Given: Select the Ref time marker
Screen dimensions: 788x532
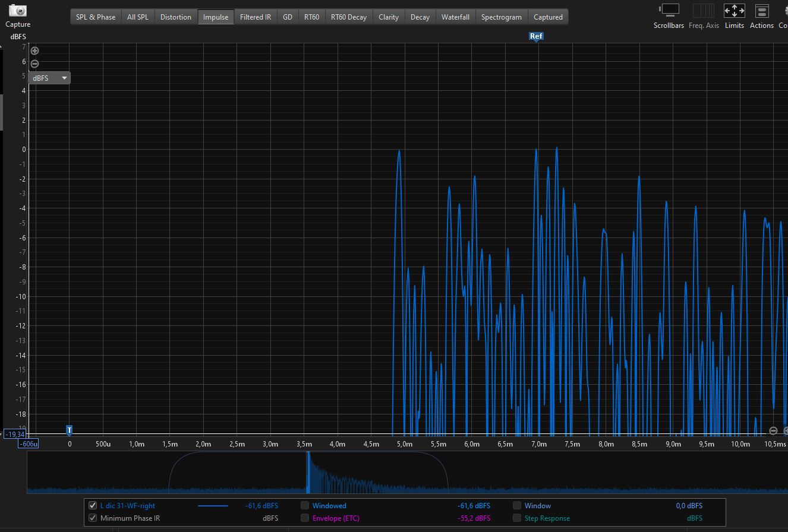Looking at the screenshot, I should click(x=536, y=36).
